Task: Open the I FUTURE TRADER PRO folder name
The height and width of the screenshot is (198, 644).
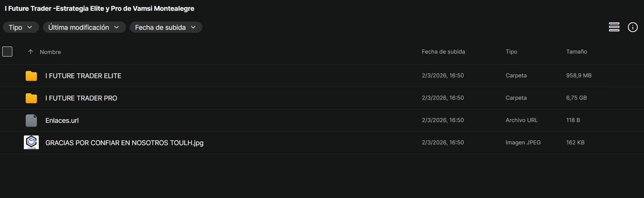Action: pos(81,98)
